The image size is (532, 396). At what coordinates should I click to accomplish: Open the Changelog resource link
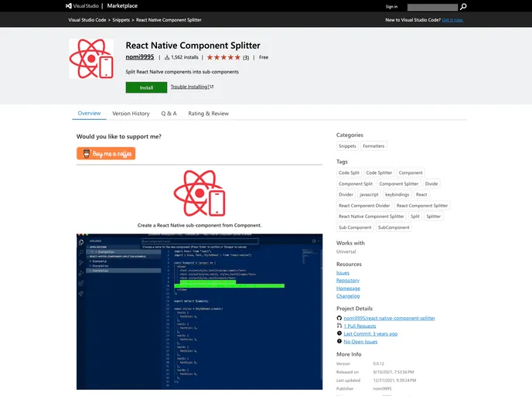(x=348, y=296)
